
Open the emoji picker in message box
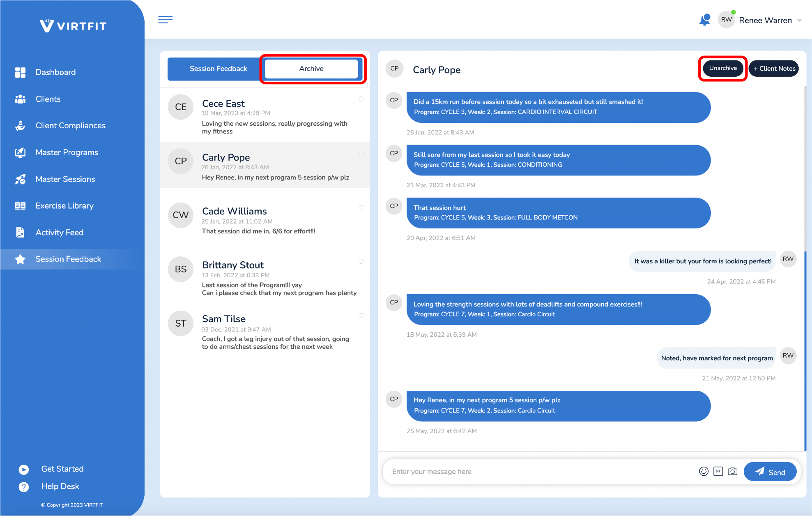[704, 471]
